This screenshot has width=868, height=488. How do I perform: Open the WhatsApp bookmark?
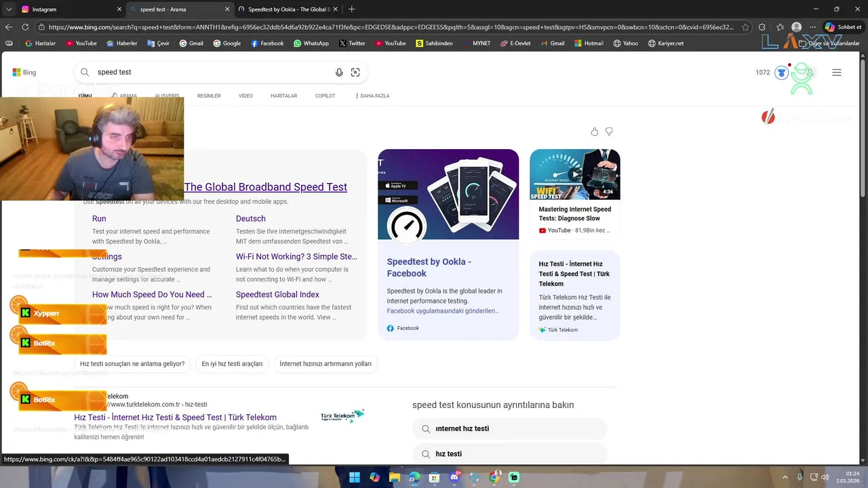click(x=311, y=43)
